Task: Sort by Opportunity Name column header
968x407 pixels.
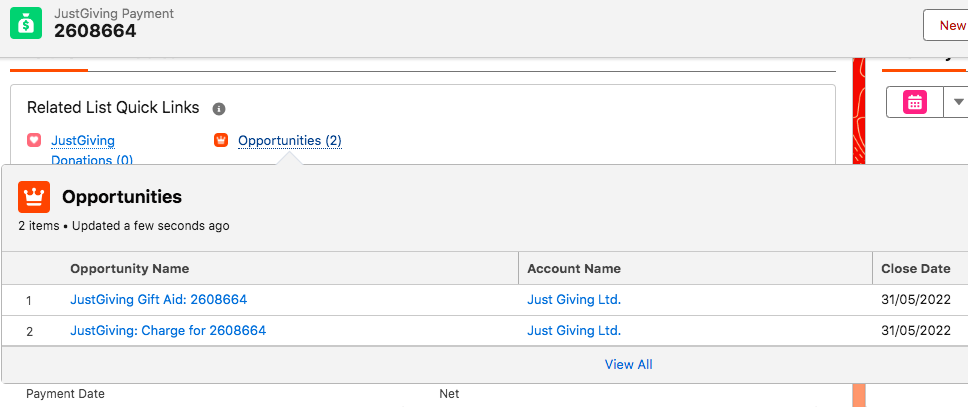Action: point(130,269)
